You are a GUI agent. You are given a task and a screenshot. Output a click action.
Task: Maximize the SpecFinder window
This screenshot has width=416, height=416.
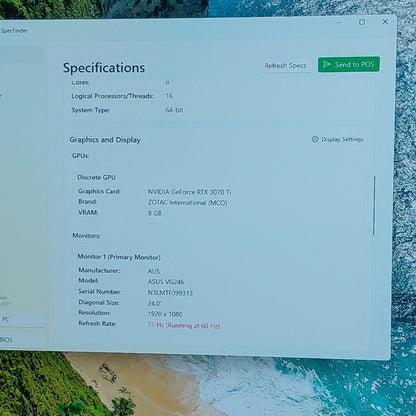pos(362,22)
